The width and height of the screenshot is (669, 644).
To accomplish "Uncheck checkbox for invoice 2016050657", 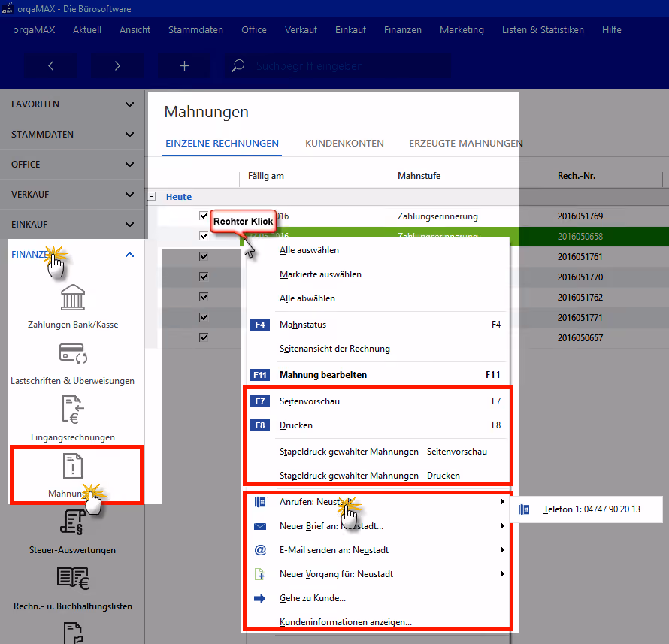I will coord(204,337).
